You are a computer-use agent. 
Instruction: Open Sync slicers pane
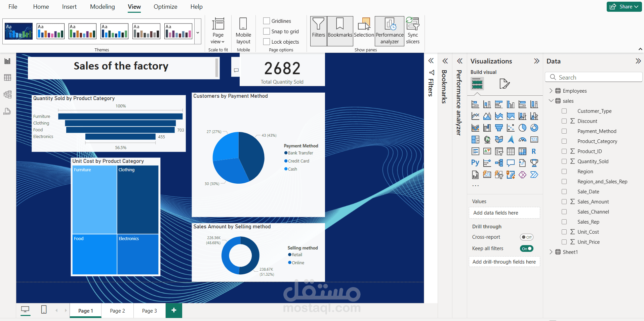coord(413,31)
